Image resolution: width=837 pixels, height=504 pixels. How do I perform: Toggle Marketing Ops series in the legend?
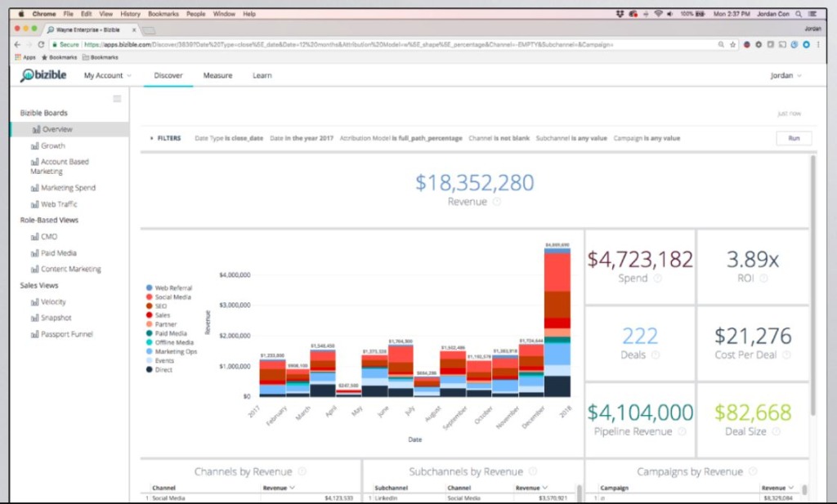[x=172, y=351]
